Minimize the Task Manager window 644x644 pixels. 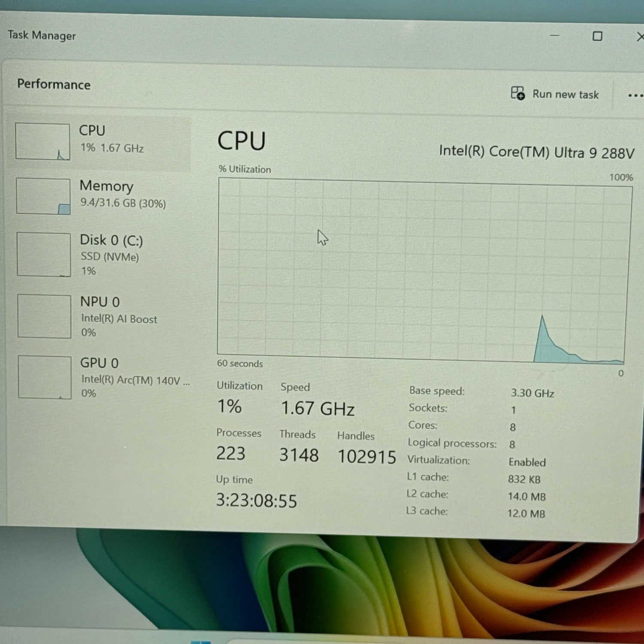click(555, 36)
